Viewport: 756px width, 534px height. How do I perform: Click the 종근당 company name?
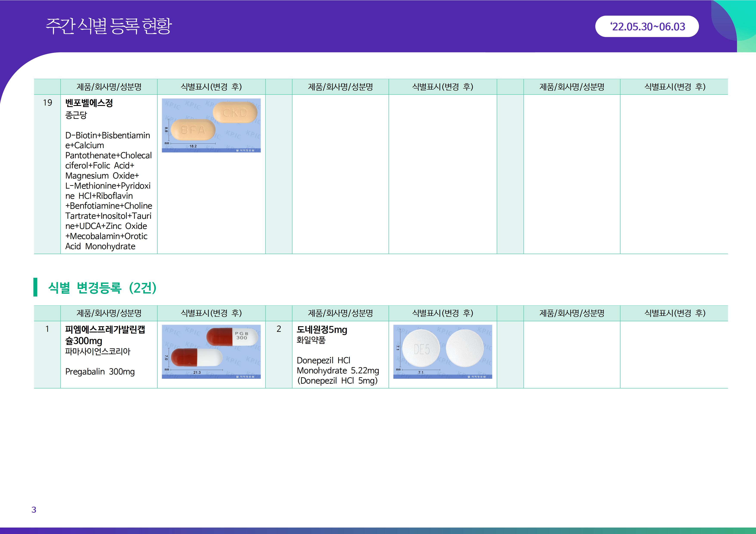[76, 115]
